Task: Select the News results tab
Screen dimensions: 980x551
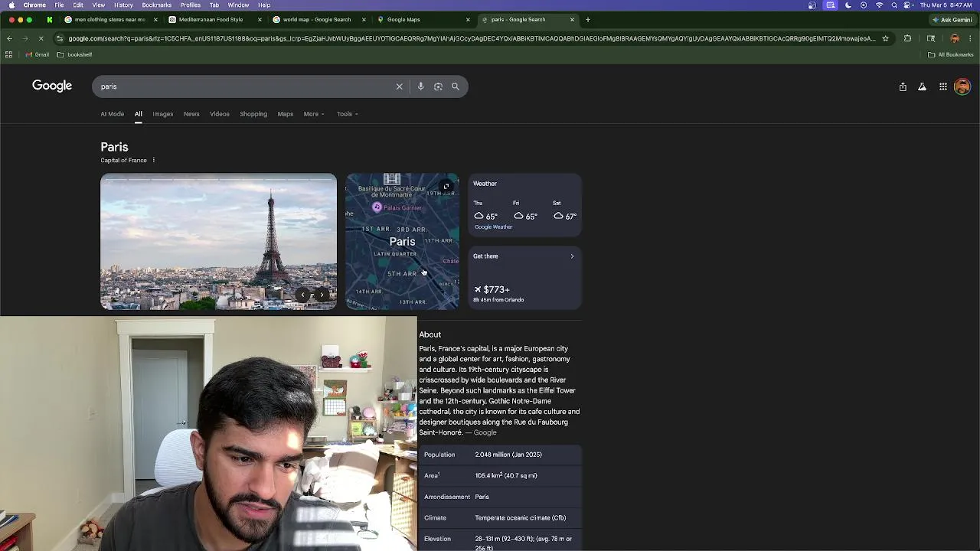Action: pos(191,114)
